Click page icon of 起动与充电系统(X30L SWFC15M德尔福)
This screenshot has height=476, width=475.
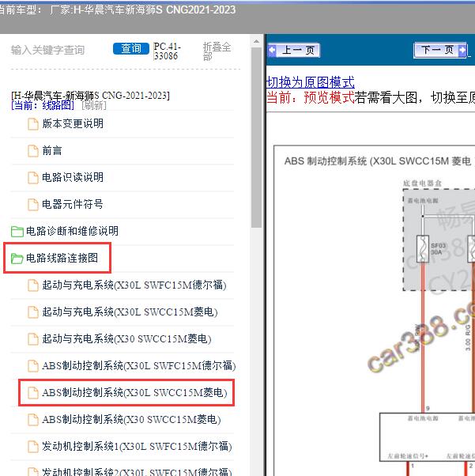pos(32,285)
